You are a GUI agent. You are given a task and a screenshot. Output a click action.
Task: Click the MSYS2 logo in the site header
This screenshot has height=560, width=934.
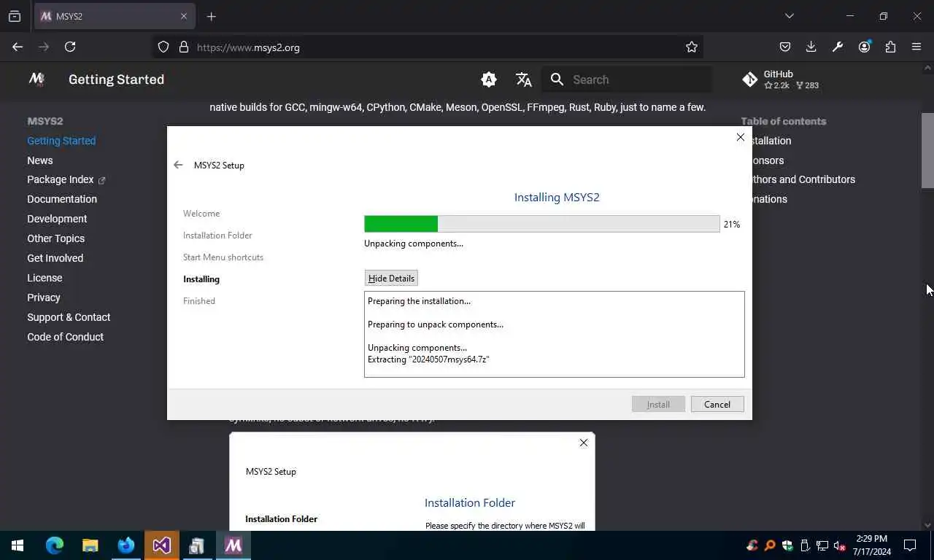pyautogui.click(x=36, y=79)
